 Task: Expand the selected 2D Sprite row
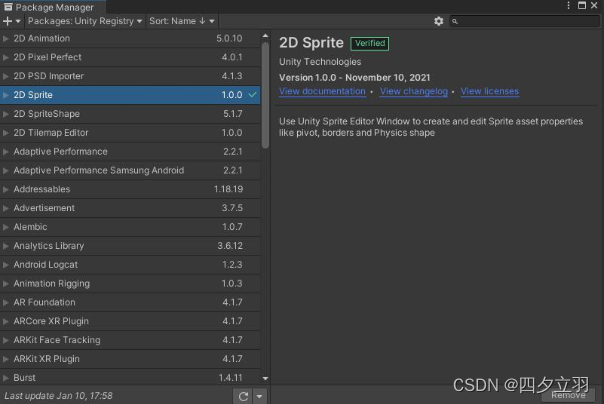point(5,95)
